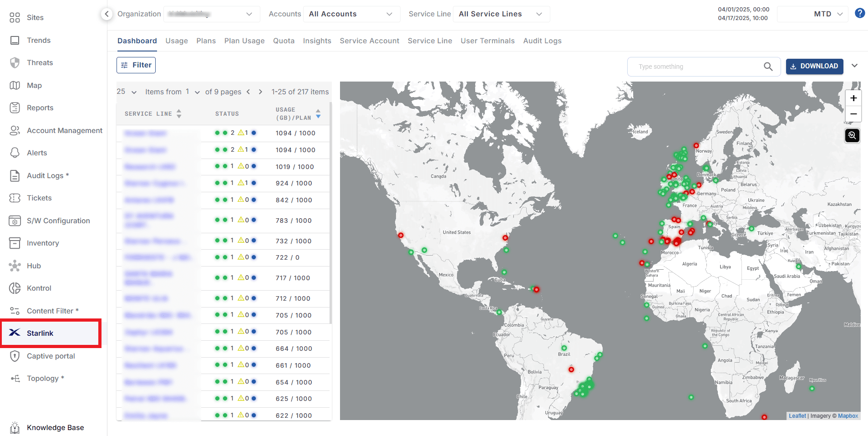Image resolution: width=868 pixels, height=436 pixels.
Task: Click the help question mark icon
Action: point(860,13)
